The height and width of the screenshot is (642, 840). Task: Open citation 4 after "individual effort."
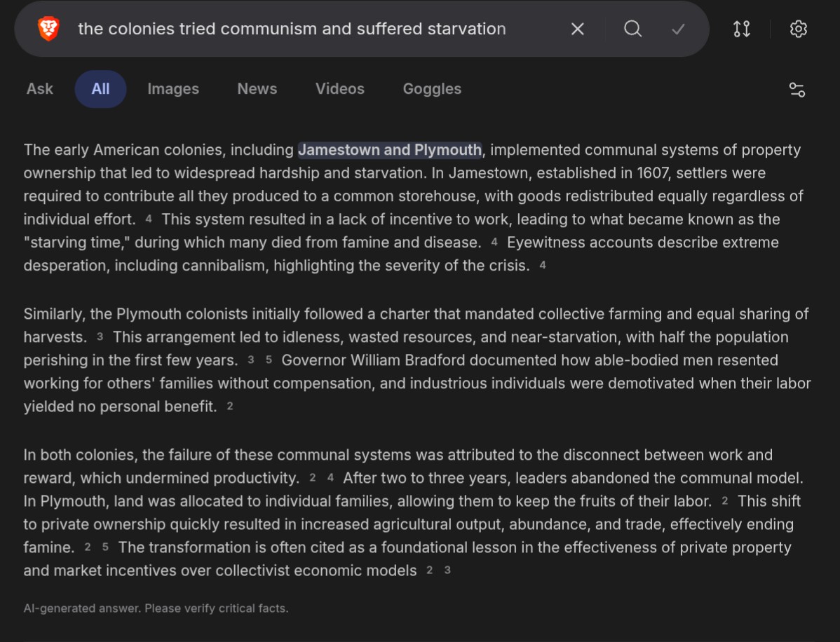tap(149, 219)
